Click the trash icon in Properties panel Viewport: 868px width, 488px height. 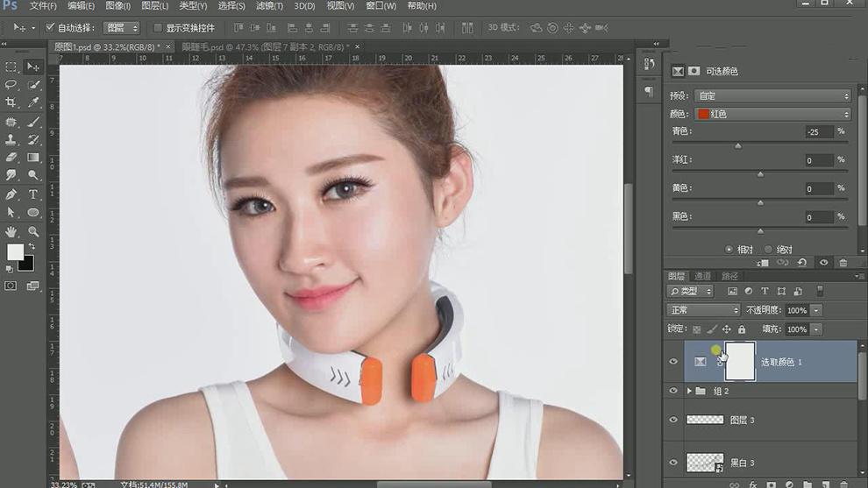[843, 262]
